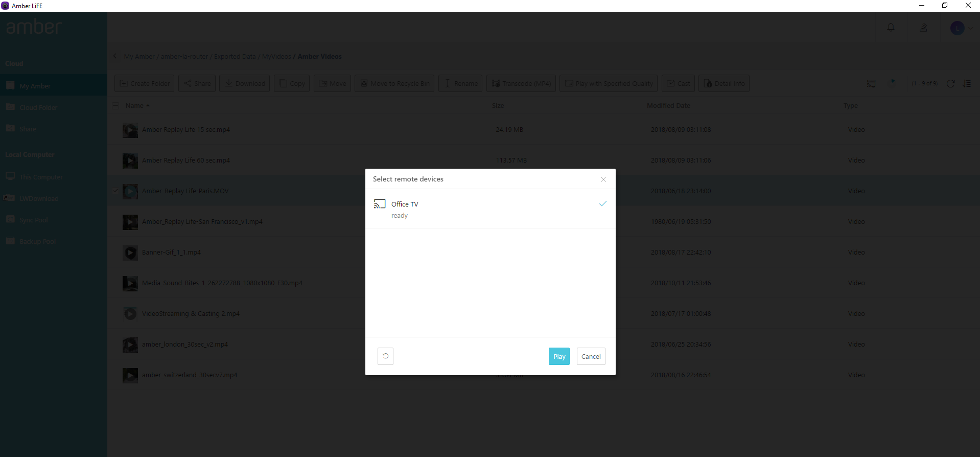980x457 pixels.
Task: Click thumbnail of Amber Replay Life 15 sec.mp4
Action: click(x=130, y=130)
